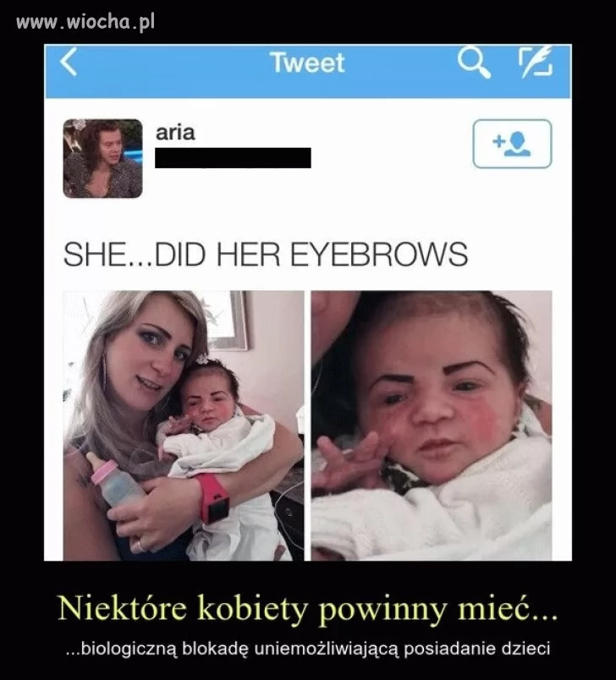The width and height of the screenshot is (616, 680).
Task: Open the left photo of woman holding baby
Action: (x=184, y=425)
